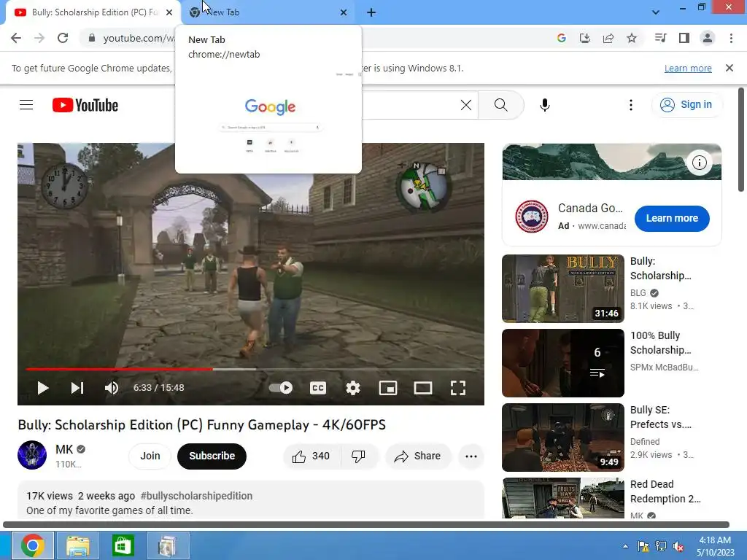Share this page via toolbar share icon
This screenshot has width=747, height=560.
pos(608,38)
